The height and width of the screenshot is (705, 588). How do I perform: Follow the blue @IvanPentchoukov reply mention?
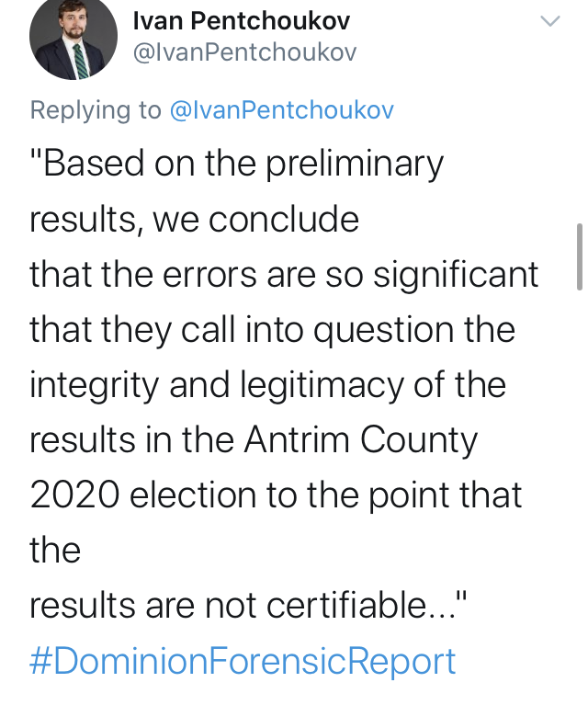(x=281, y=110)
